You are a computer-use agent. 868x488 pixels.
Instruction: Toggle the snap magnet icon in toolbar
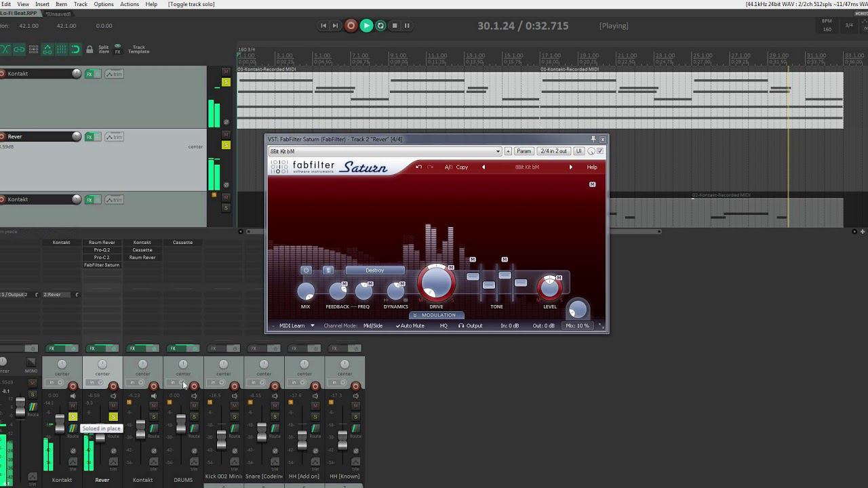[75, 49]
